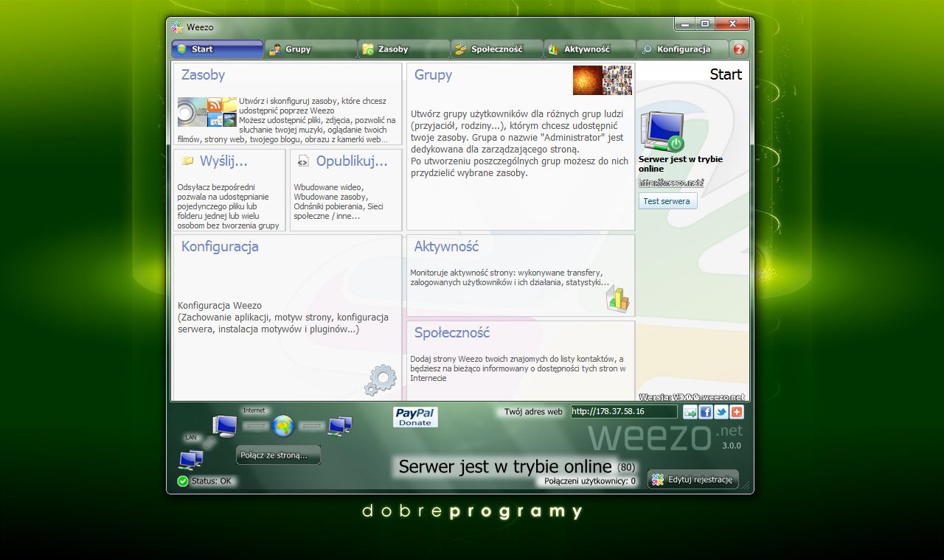The height and width of the screenshot is (560, 944).
Task: Click the LAN computers icon
Action: (191, 460)
